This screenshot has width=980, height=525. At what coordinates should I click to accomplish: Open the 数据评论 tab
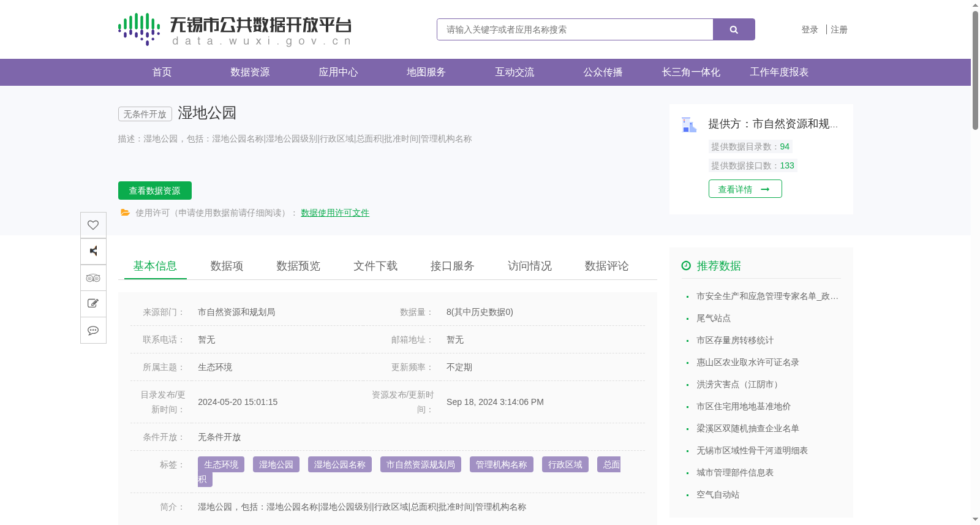tap(607, 266)
